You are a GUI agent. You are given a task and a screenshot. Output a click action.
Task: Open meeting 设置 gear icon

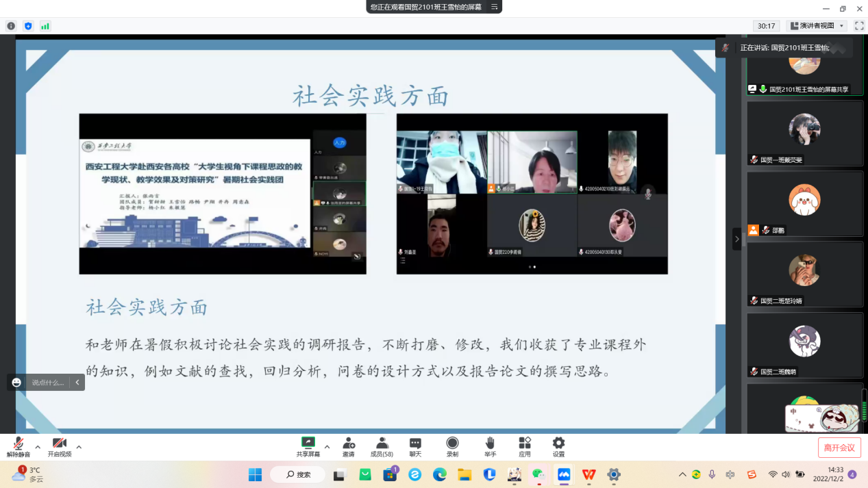tap(559, 447)
